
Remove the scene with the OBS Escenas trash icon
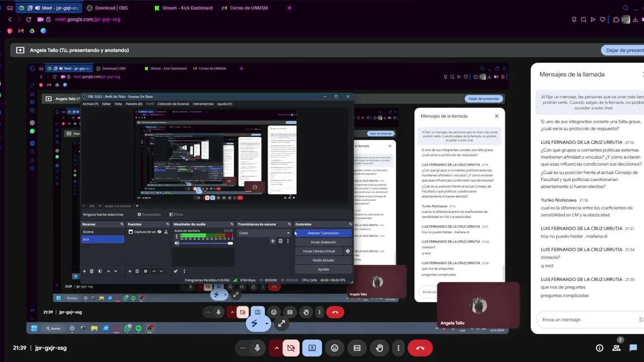pos(92,271)
